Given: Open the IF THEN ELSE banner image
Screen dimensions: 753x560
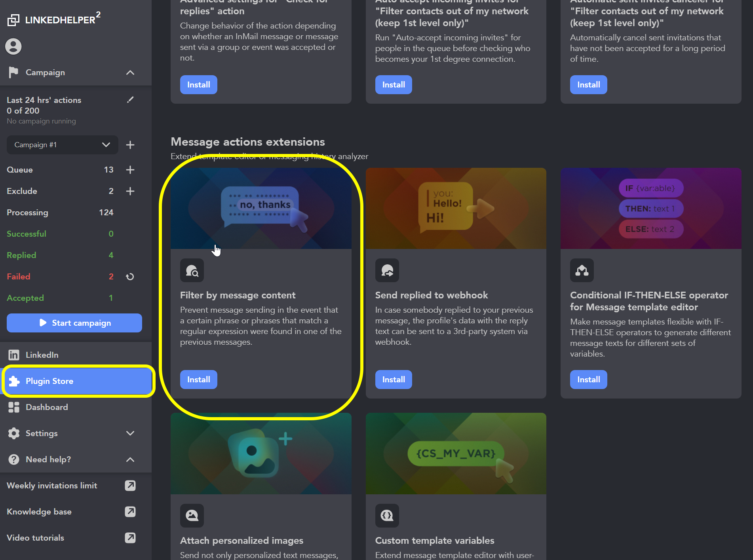Looking at the screenshot, I should tap(651, 209).
